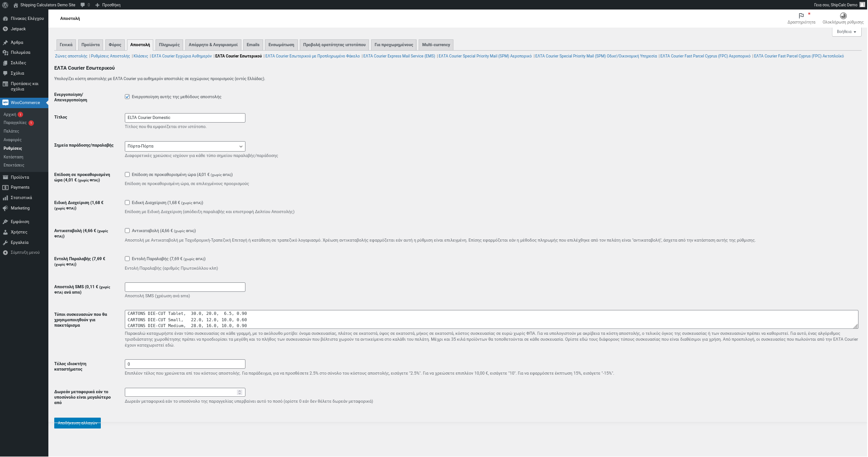Open Σημεία παράδοσης/παραλαβής dropdown Πόρτα-Πόρτα
This screenshot has width=868, height=457.
click(185, 146)
